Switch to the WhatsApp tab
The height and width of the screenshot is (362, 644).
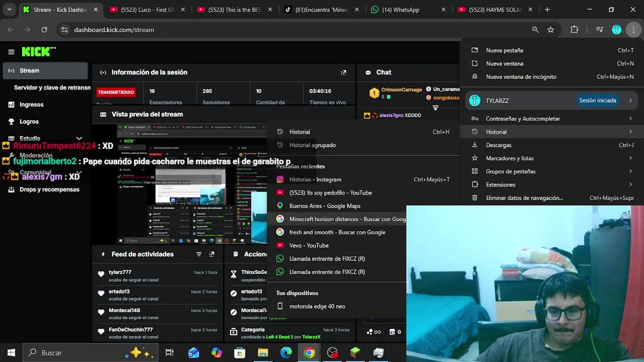(x=409, y=10)
